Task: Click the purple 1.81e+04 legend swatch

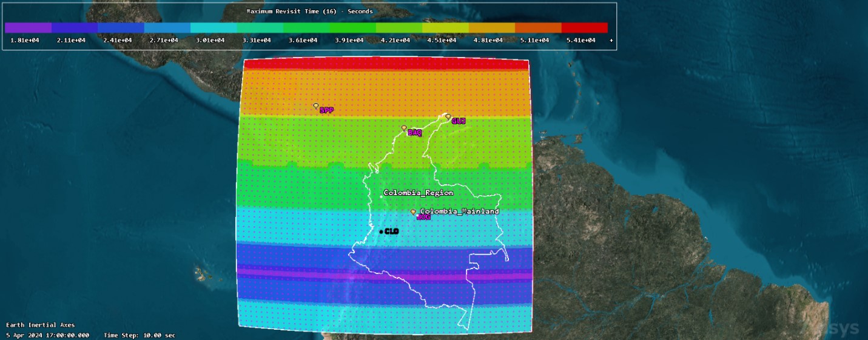Action: click(x=28, y=28)
